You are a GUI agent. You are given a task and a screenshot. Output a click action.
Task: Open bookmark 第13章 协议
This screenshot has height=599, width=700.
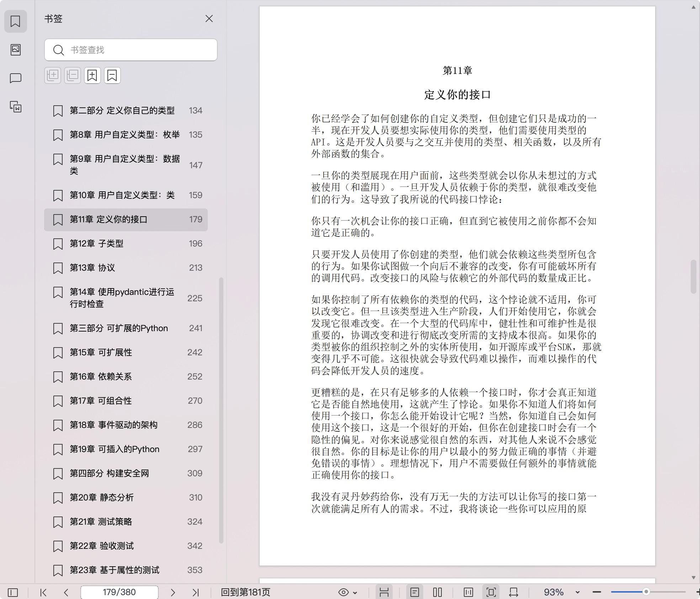pyautogui.click(x=126, y=268)
